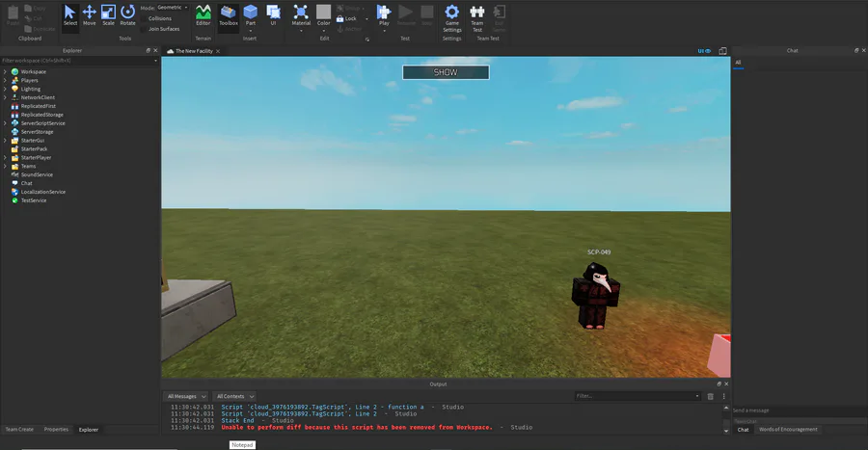Switch to The New Facility tab
Screen dimensions: 868x450
(x=194, y=51)
